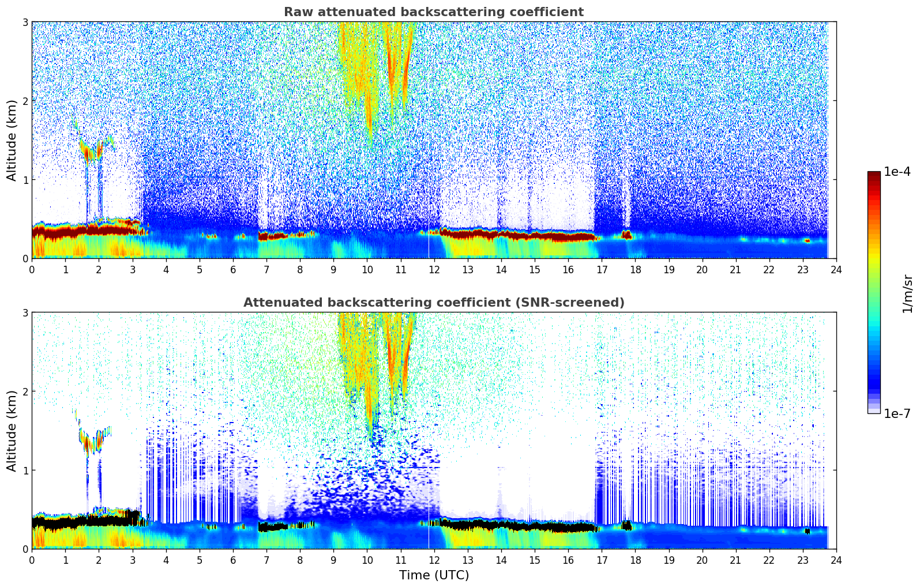Select the bottom plot's "Altitude (km)" axis label
Viewport: 920px width, 588px height.
pos(12,431)
